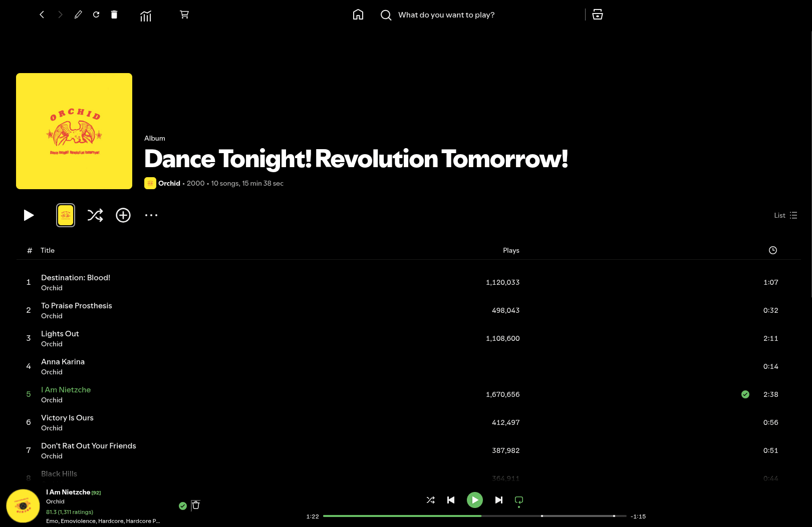Viewport: 812px width, 527px height.
Task: Click play count 1,120,033
Action: 503,282
